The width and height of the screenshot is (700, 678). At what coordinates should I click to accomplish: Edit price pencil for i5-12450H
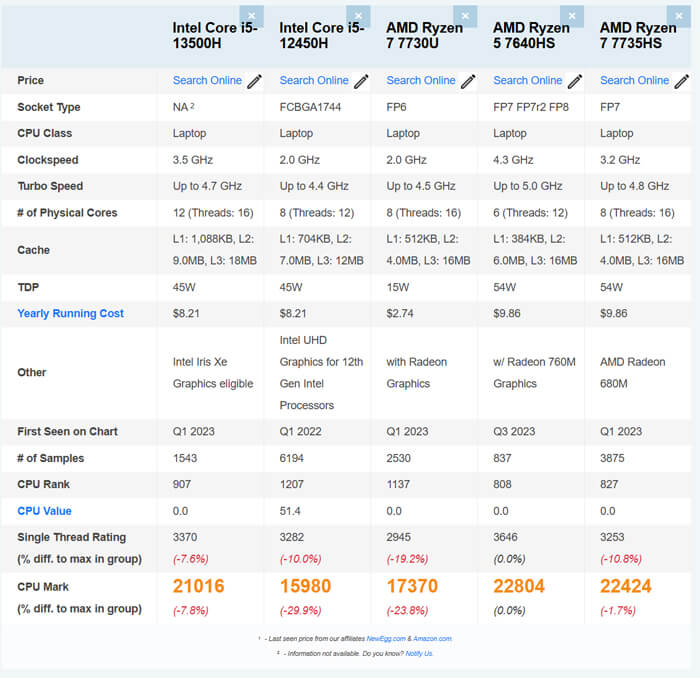point(361,81)
